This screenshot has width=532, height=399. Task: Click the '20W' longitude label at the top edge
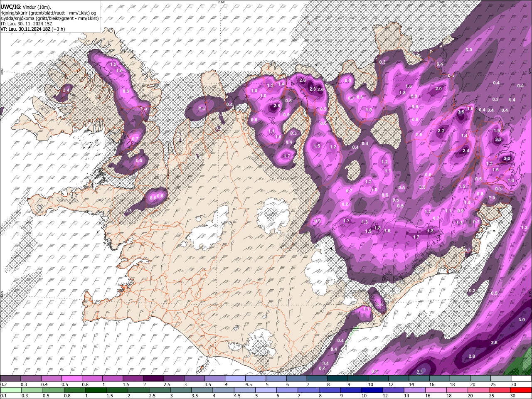[x=221, y=2]
